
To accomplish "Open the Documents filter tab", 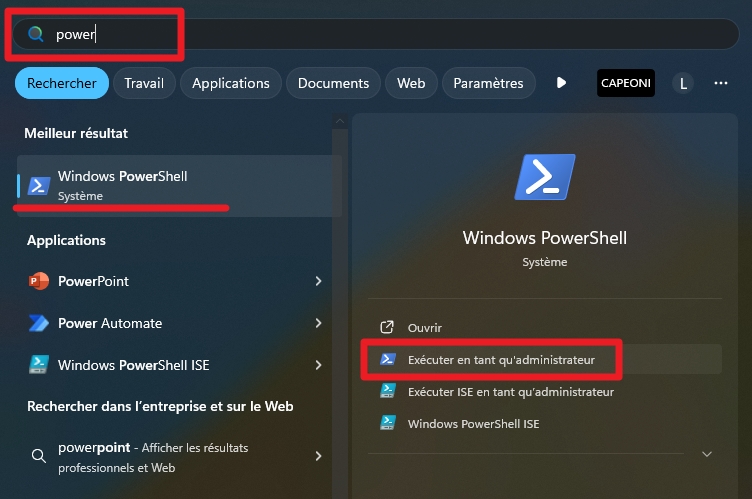I will pos(333,83).
